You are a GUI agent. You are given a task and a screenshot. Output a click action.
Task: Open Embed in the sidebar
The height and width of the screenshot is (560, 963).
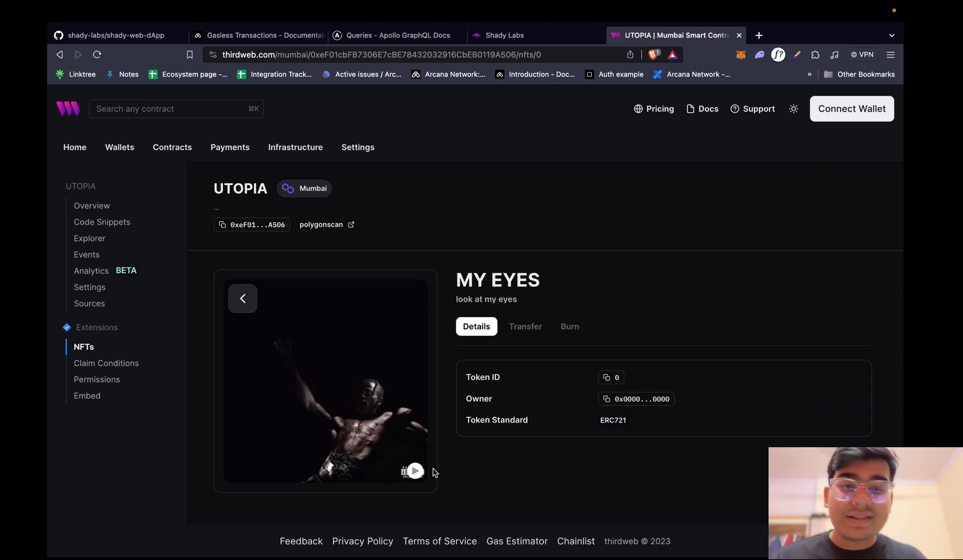[x=87, y=396]
